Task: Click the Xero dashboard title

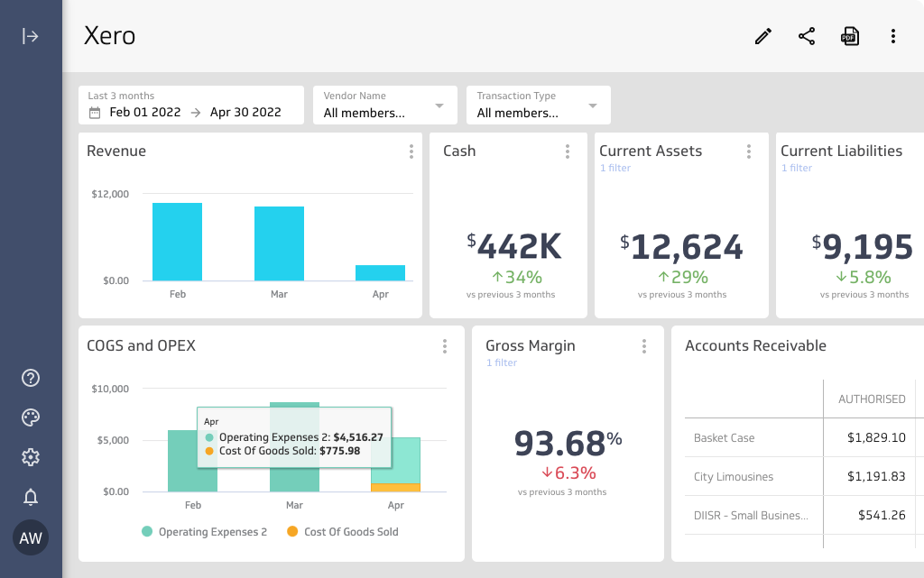Action: pos(109,36)
